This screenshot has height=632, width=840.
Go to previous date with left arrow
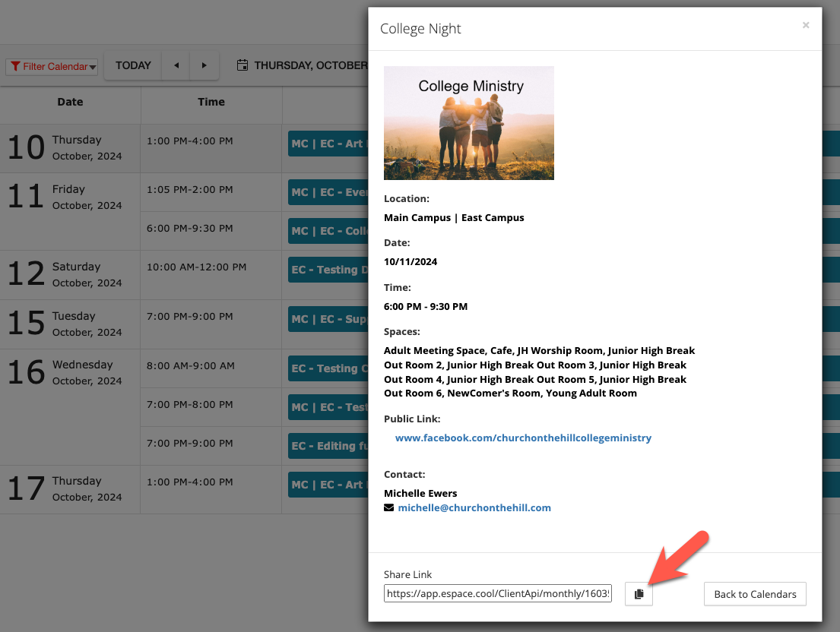176,65
